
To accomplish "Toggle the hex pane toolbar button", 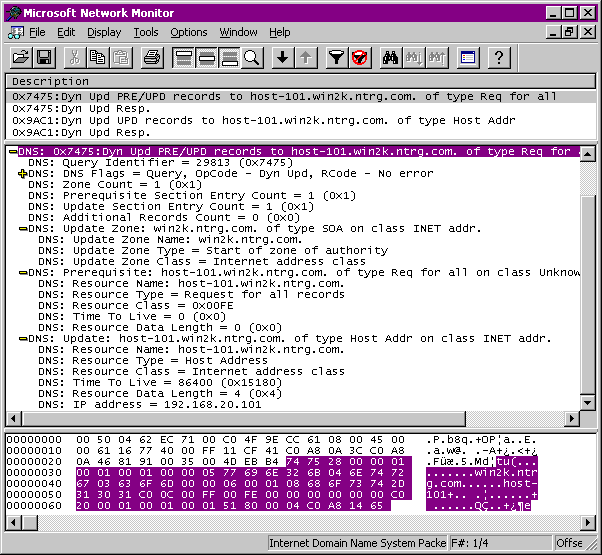I will pyautogui.click(x=229, y=58).
